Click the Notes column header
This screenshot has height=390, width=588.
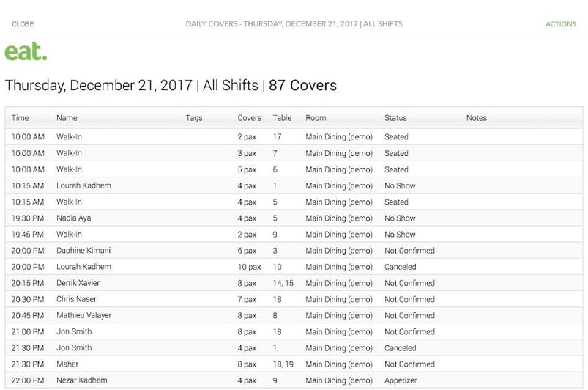477,118
